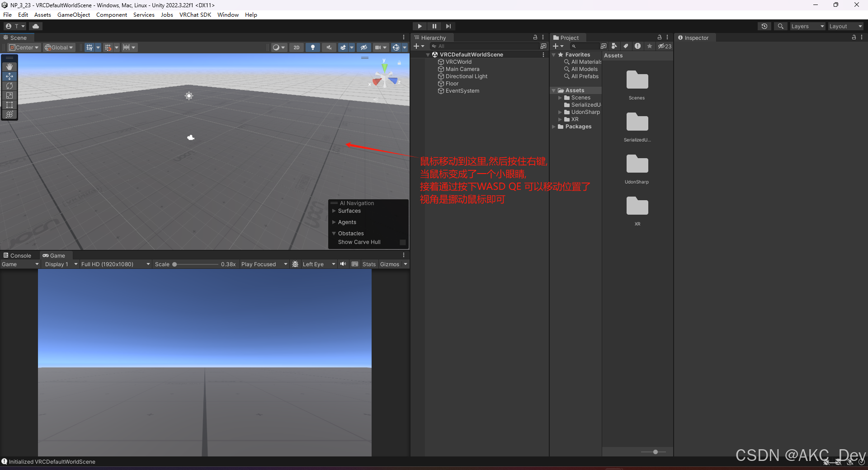Toggle grid snapping increment
Screen dimensions: 868x470
point(108,47)
